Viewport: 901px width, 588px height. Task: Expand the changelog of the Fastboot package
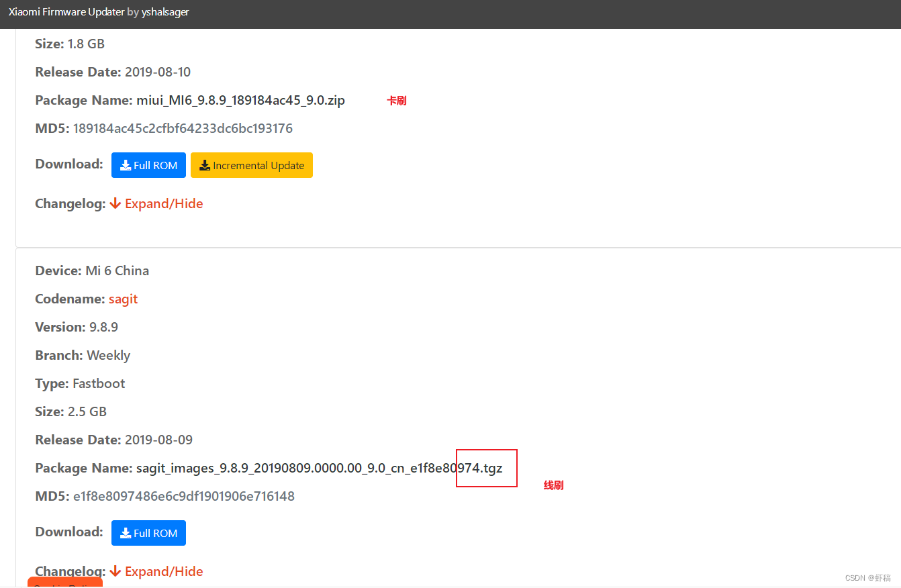tap(156, 571)
